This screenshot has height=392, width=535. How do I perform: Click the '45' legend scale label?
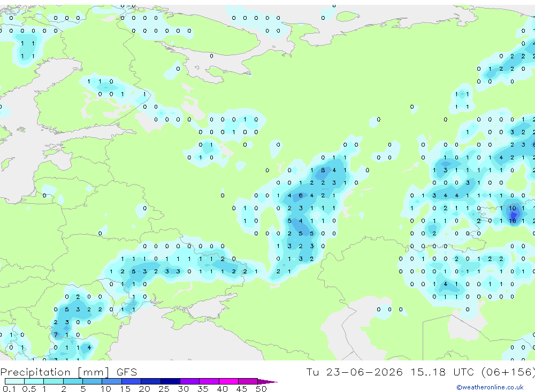242,389
